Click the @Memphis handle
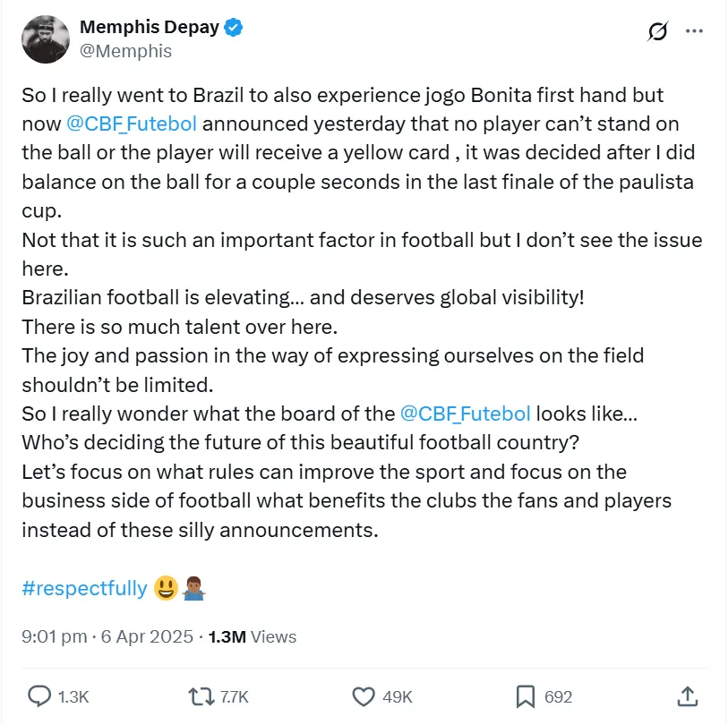The image size is (728, 725). pyautogui.click(x=126, y=51)
